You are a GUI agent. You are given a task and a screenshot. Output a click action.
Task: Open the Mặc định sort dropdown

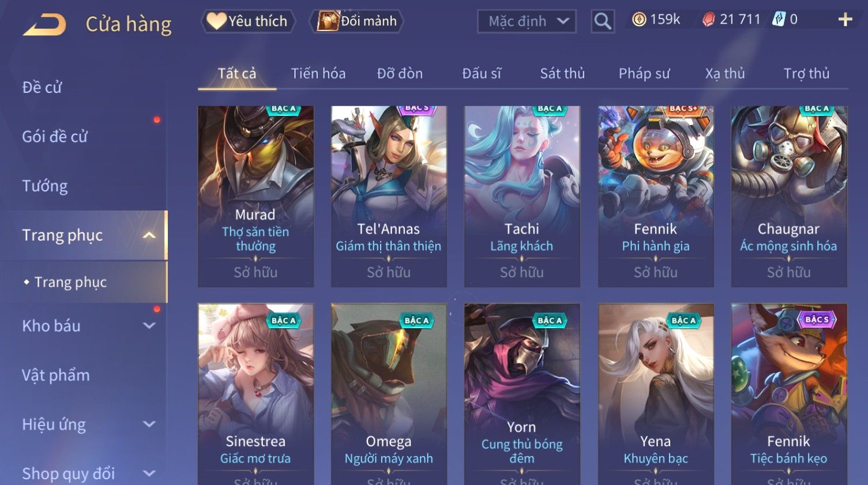(x=527, y=21)
